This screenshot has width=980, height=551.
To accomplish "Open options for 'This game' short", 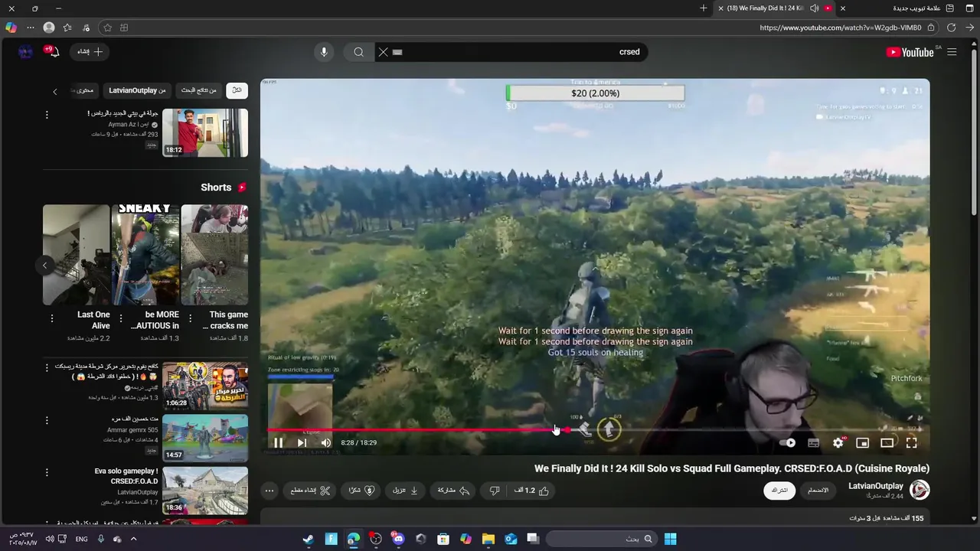I will (189, 318).
